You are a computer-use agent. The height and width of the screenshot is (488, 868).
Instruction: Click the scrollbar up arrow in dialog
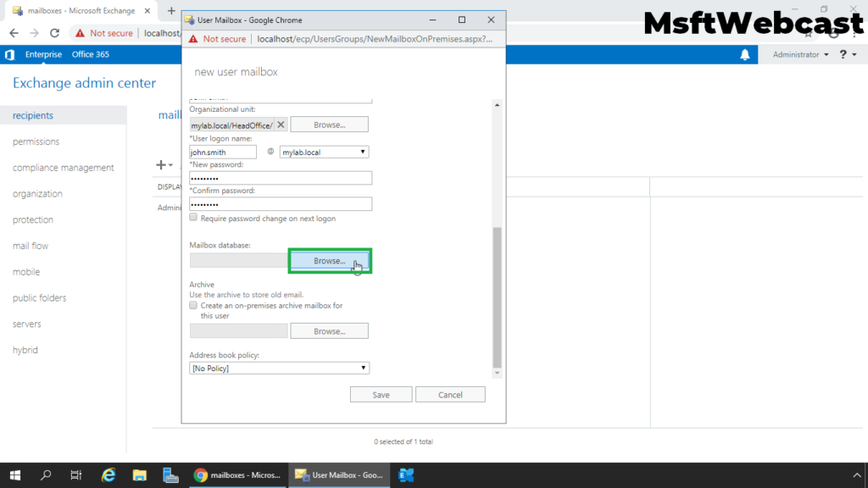coord(497,104)
